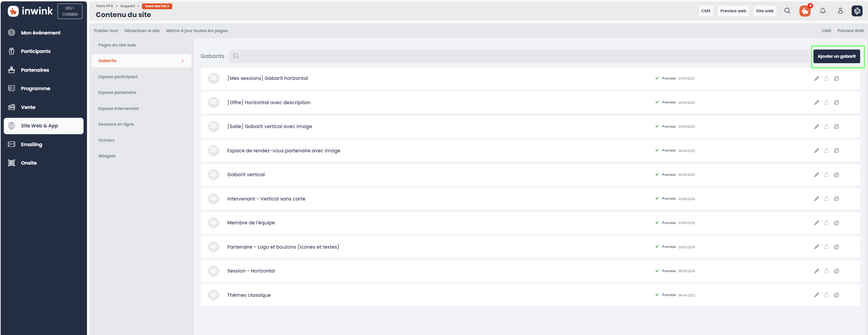Open user profile icon
This screenshot has width=868, height=335.
coord(840,11)
